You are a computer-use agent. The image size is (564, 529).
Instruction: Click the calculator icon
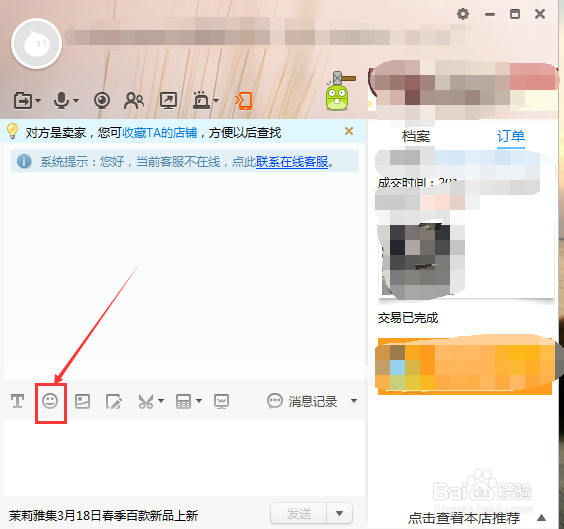[183, 401]
